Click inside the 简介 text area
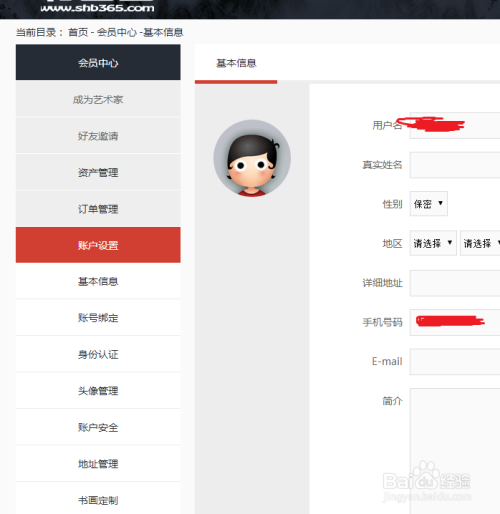The width and height of the screenshot is (500, 514). [455, 451]
